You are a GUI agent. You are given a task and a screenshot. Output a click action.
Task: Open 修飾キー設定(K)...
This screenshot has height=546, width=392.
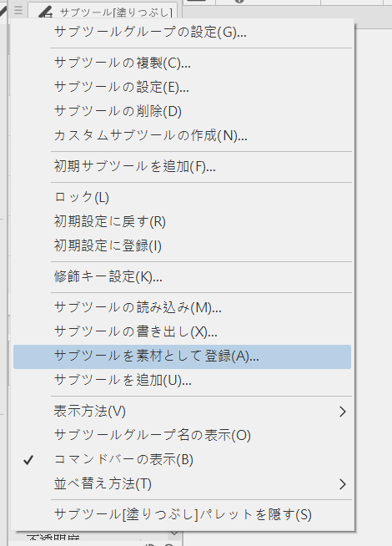[183, 277]
